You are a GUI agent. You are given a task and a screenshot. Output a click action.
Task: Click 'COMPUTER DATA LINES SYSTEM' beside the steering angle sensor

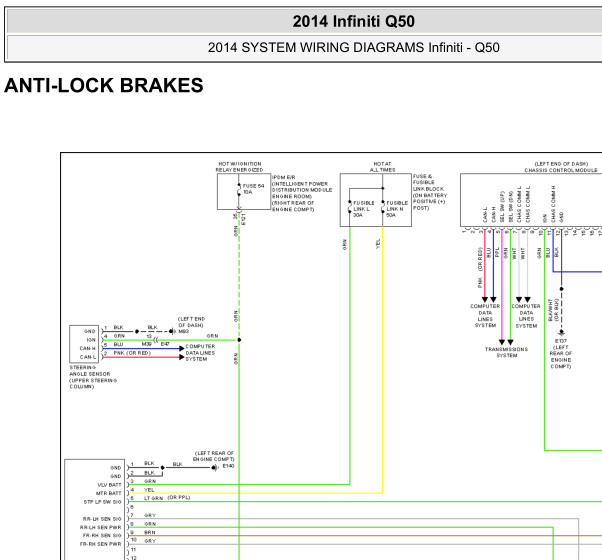pyautogui.click(x=200, y=353)
